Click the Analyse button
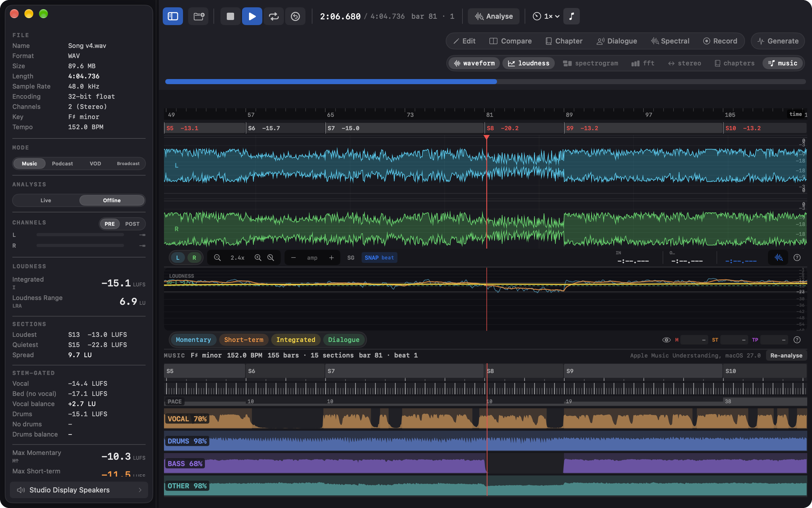Screen dimensions: 812x508 pos(494,16)
